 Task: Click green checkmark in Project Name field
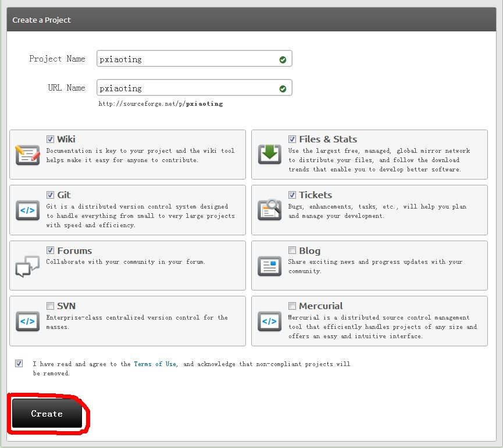click(x=283, y=60)
